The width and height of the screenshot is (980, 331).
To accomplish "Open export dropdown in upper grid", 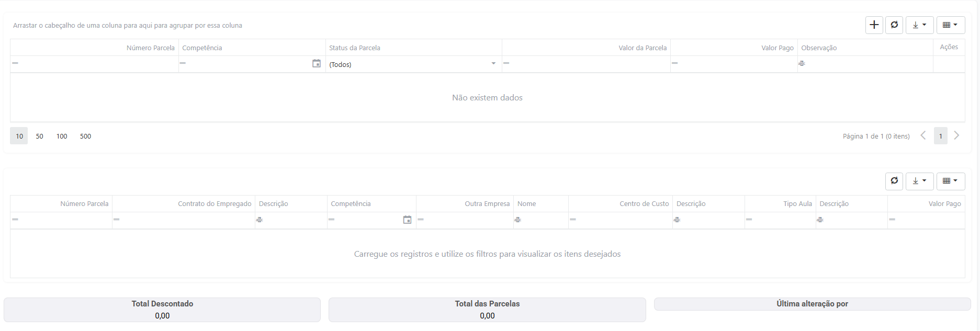I will 919,25.
